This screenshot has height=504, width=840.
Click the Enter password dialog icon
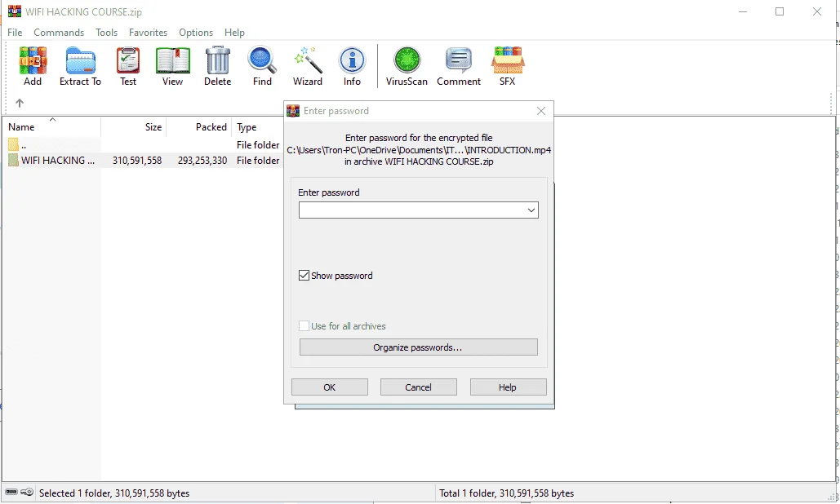tap(293, 111)
